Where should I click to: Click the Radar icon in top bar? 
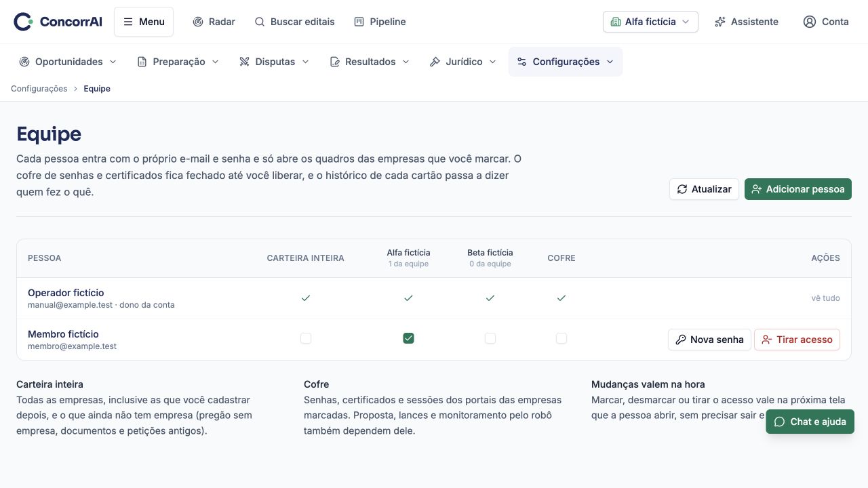coord(198,22)
